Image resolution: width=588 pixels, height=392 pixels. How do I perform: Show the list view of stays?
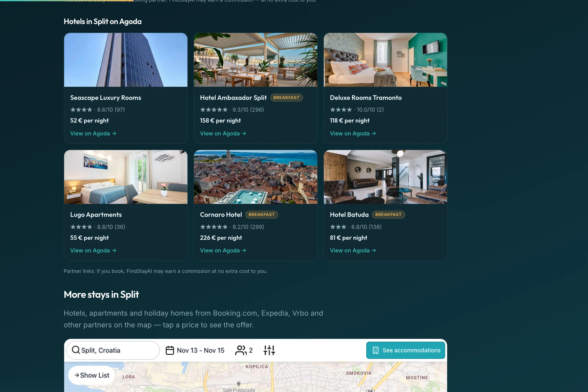pyautogui.click(x=92, y=375)
